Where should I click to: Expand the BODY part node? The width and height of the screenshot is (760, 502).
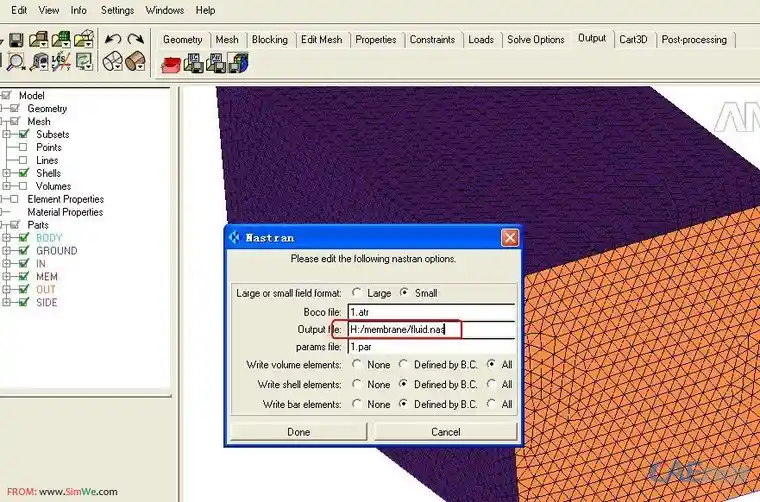(x=6, y=237)
